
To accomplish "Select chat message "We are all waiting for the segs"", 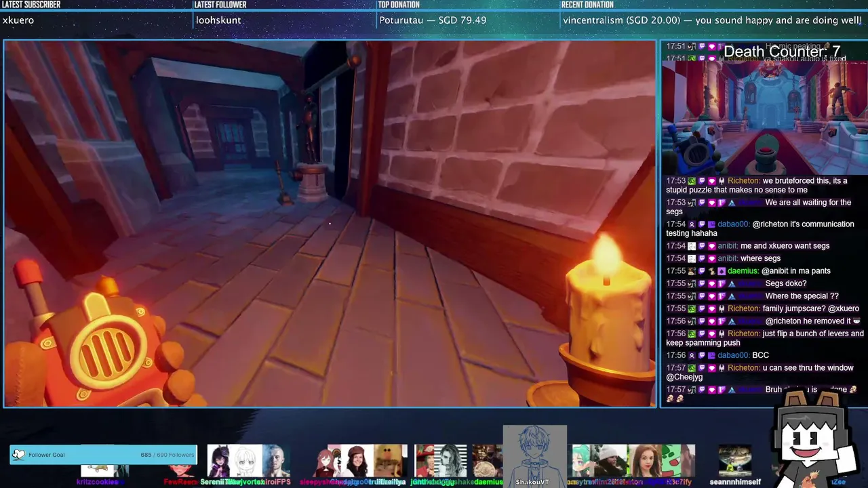I will tap(764, 207).
